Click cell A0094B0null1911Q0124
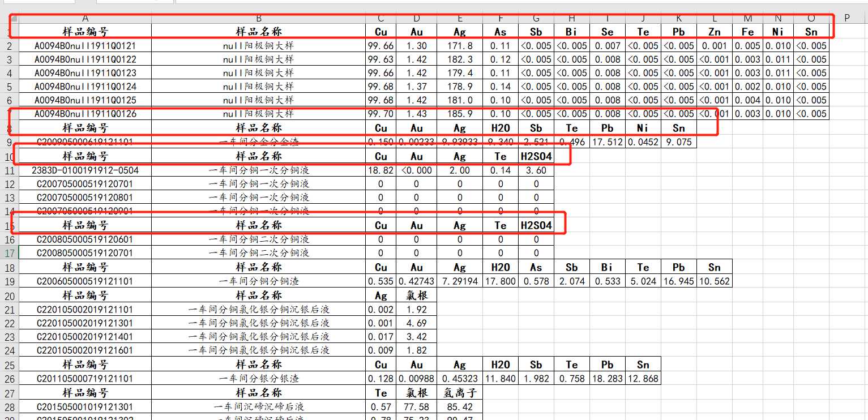 click(x=85, y=87)
